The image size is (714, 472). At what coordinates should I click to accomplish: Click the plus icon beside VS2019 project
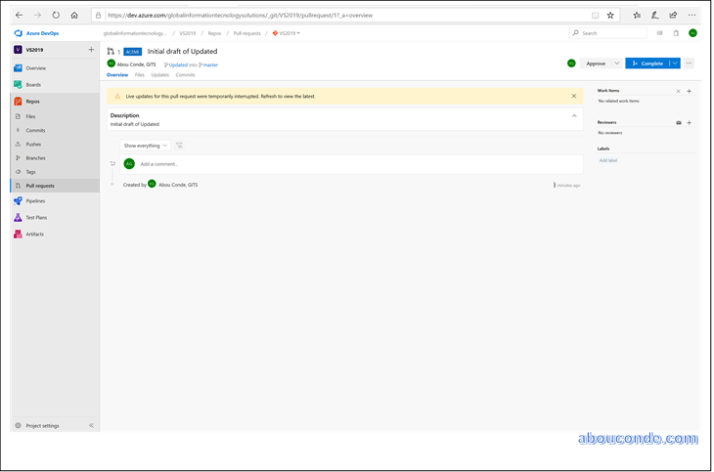pos(91,49)
